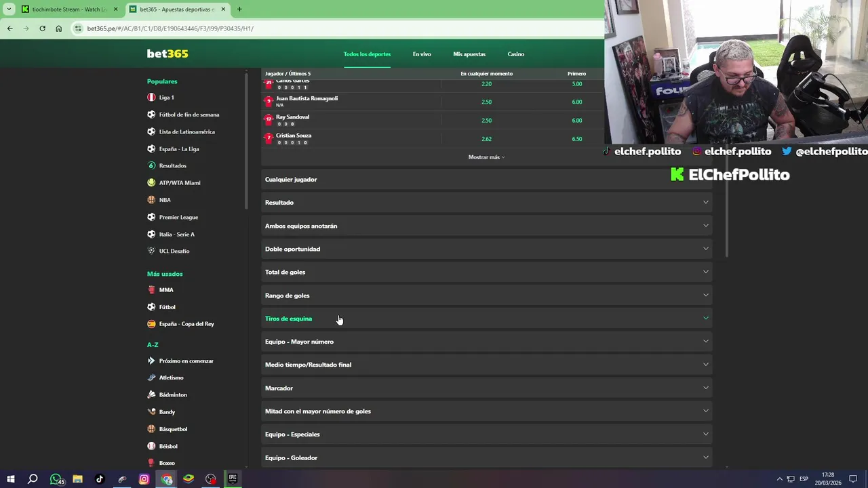Open the Boxeo glove icon
The image size is (868, 488).
pos(151,463)
